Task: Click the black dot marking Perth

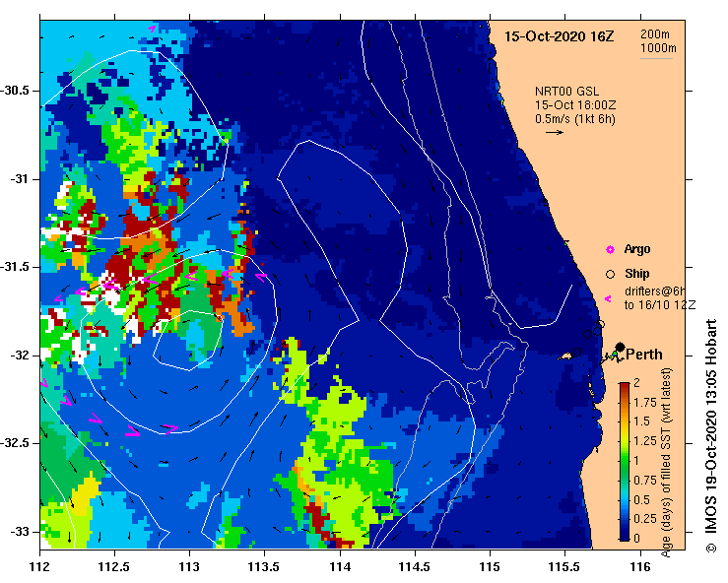Action: coord(620,347)
